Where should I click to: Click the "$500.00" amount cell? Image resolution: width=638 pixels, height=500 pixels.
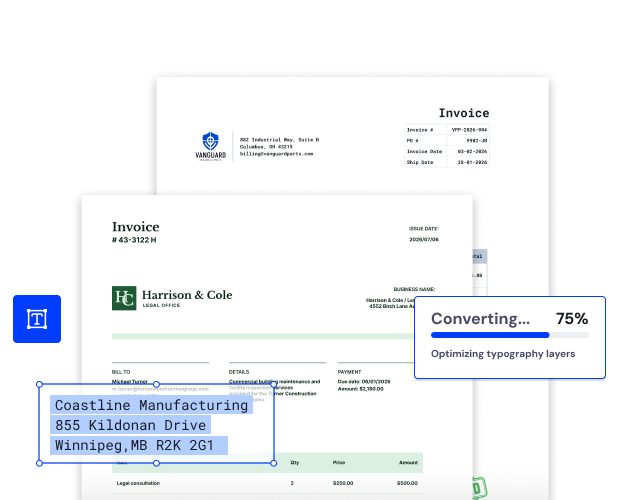click(407, 483)
